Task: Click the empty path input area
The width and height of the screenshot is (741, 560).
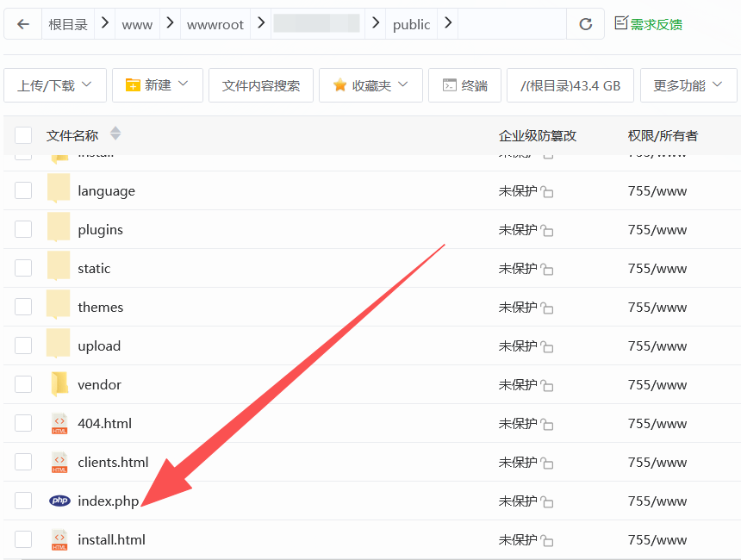Action: (x=512, y=23)
